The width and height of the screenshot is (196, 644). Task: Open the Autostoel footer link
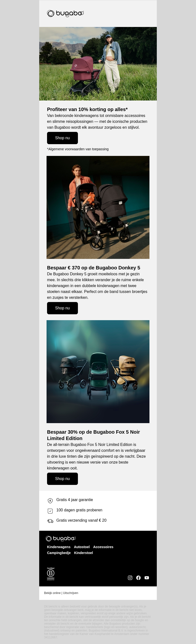82,547
